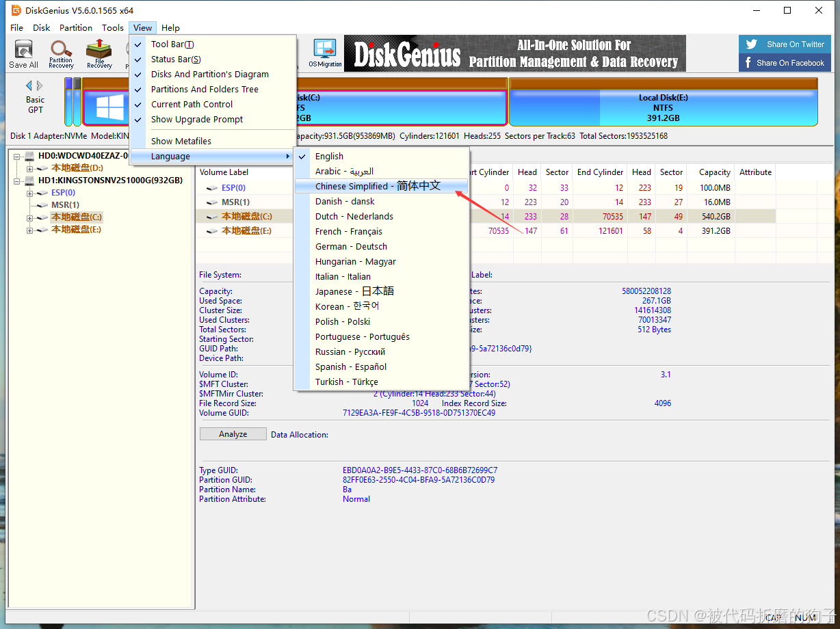This screenshot has width=840, height=629.
Task: Click the Facebook f icon
Action: pyautogui.click(x=749, y=63)
